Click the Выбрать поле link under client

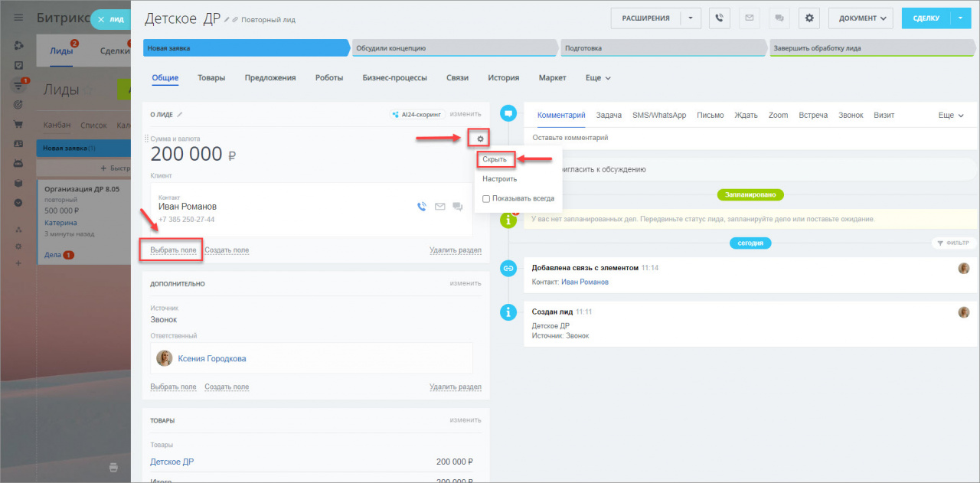tap(173, 250)
